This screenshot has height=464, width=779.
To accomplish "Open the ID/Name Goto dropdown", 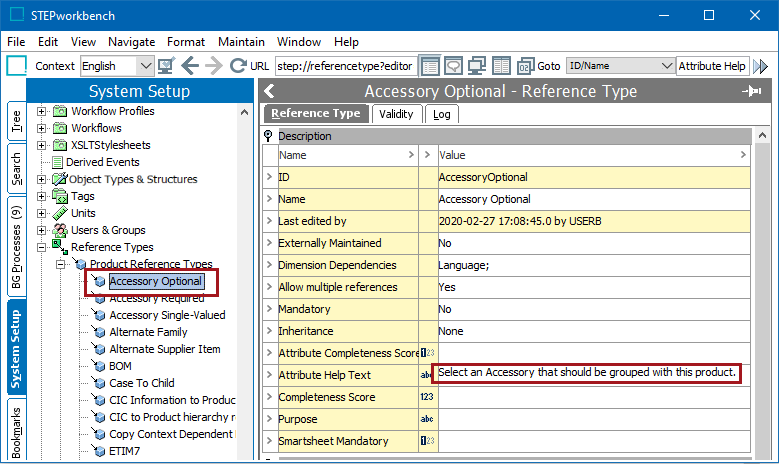I will click(667, 66).
